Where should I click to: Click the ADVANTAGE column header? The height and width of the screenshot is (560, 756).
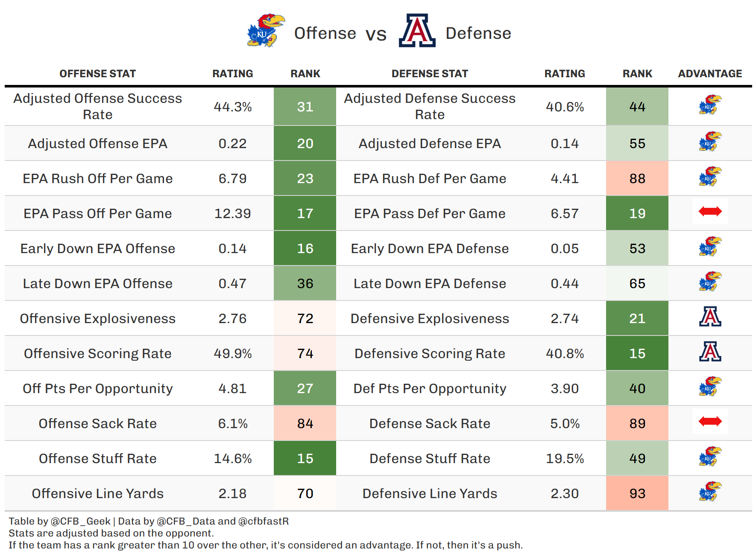(710, 74)
